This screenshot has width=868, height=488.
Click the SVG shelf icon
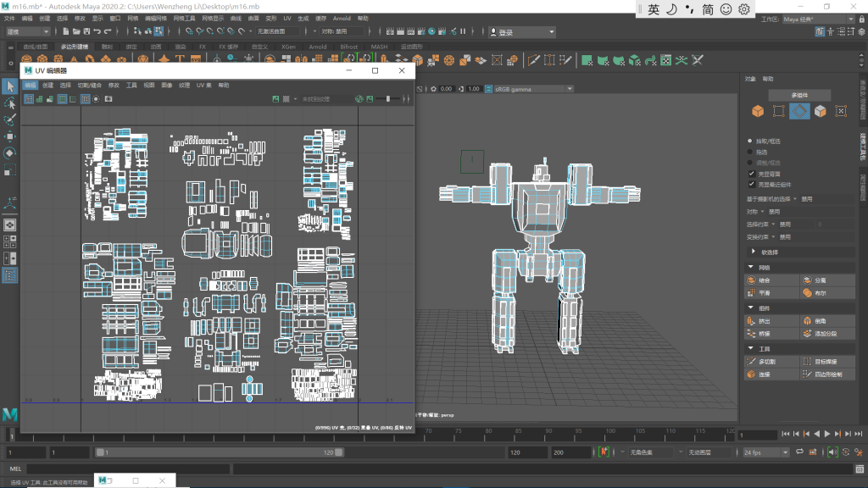pos(196,60)
